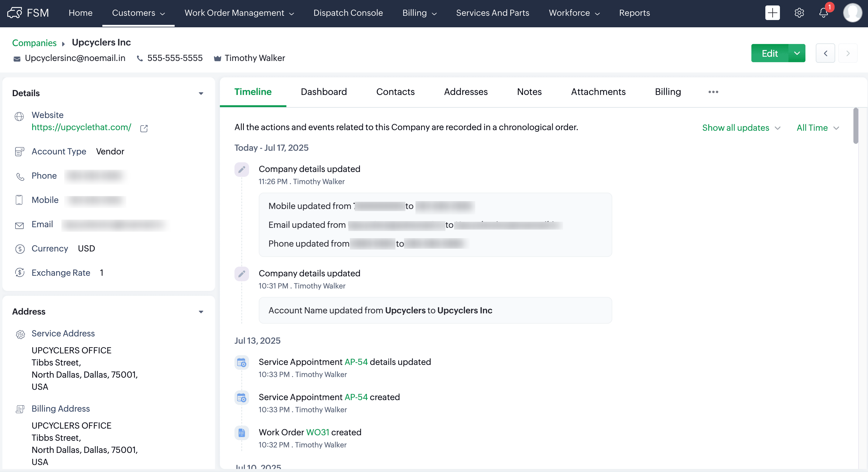Viewport: 868px width, 472px height.
Task: Click the more tabs ellipsis icon
Action: pyautogui.click(x=713, y=92)
